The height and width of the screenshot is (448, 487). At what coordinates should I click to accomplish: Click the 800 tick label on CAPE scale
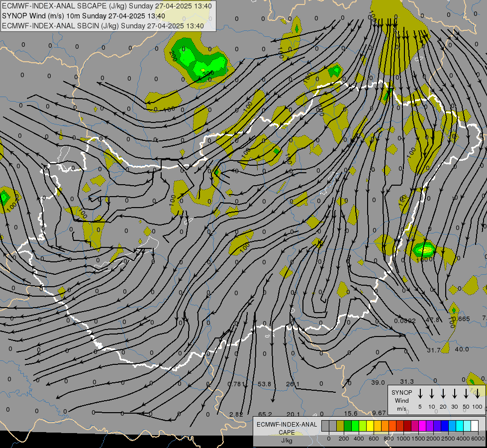(x=389, y=439)
